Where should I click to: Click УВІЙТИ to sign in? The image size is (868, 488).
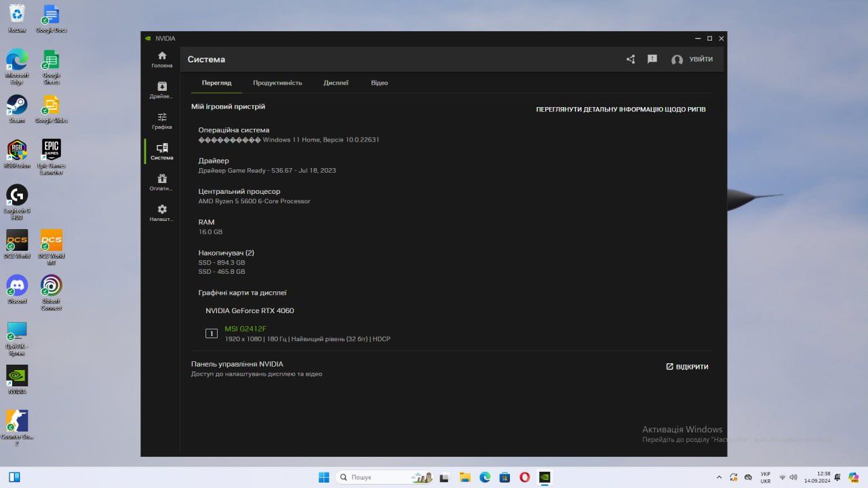pos(692,60)
